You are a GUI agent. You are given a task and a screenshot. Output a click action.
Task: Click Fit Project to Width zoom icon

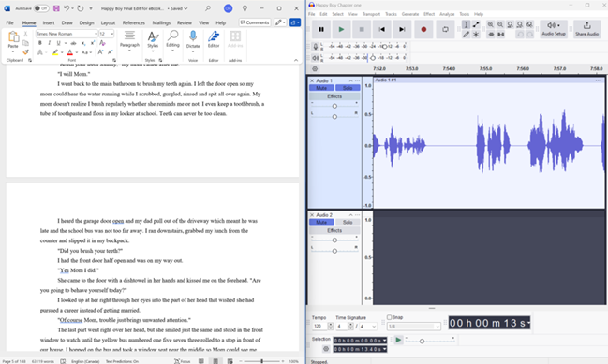click(x=520, y=24)
